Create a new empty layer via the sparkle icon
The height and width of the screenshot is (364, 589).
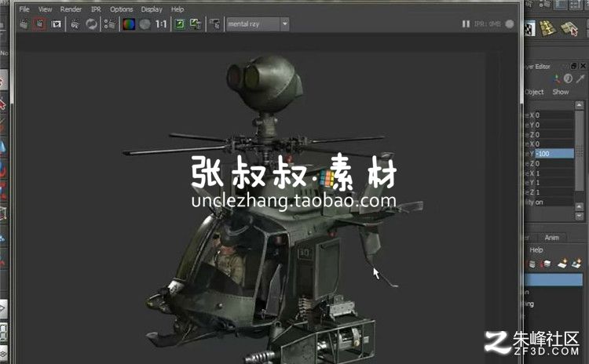(x=562, y=264)
